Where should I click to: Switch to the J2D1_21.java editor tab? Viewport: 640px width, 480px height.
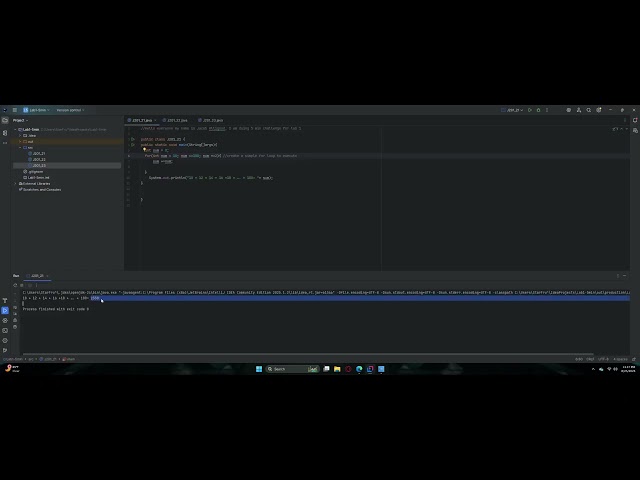(140, 120)
